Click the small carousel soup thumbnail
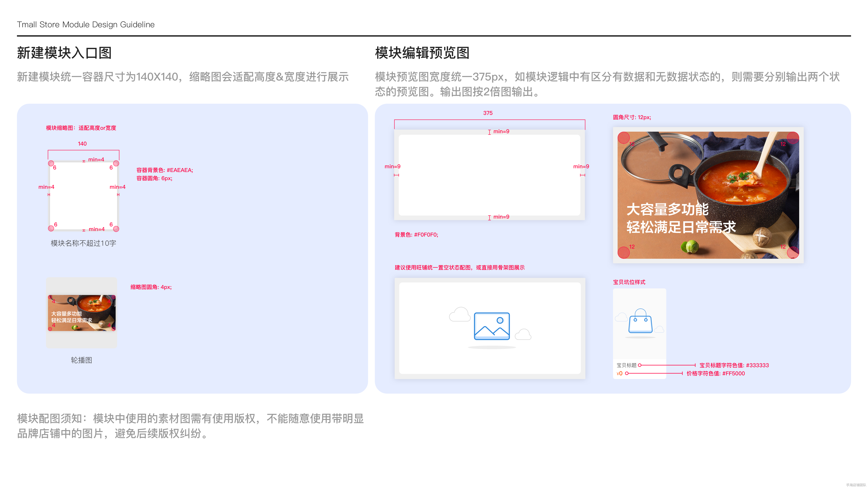The width and height of the screenshot is (868, 488). [x=82, y=313]
